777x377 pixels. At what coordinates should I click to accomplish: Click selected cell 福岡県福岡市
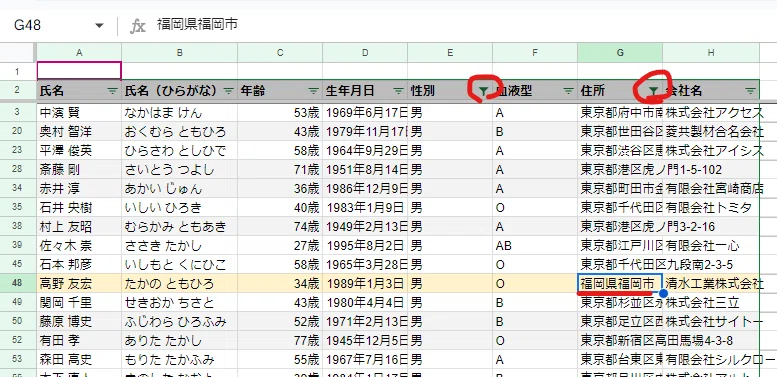[x=620, y=284]
